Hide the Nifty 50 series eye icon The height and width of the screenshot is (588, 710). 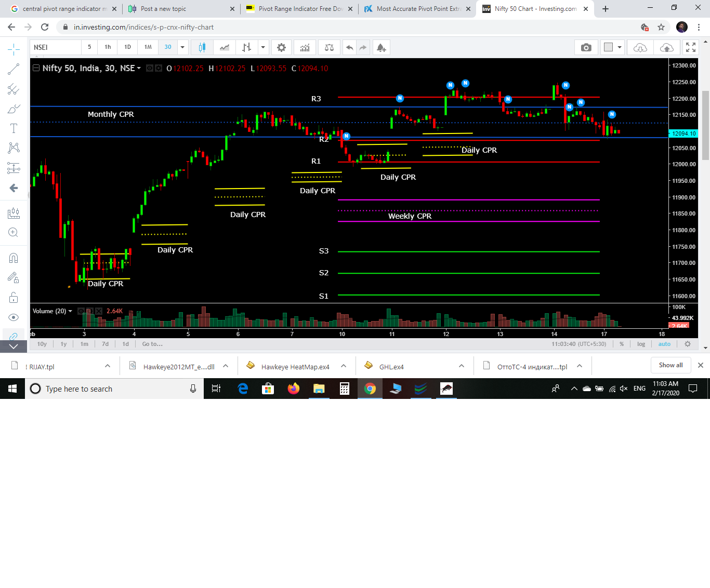(x=150, y=68)
